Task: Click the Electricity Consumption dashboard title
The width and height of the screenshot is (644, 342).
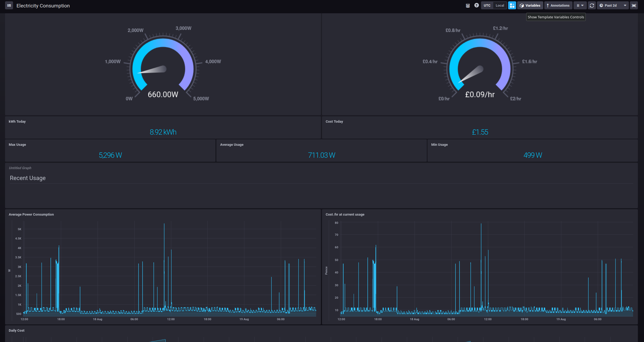Action: (43, 6)
